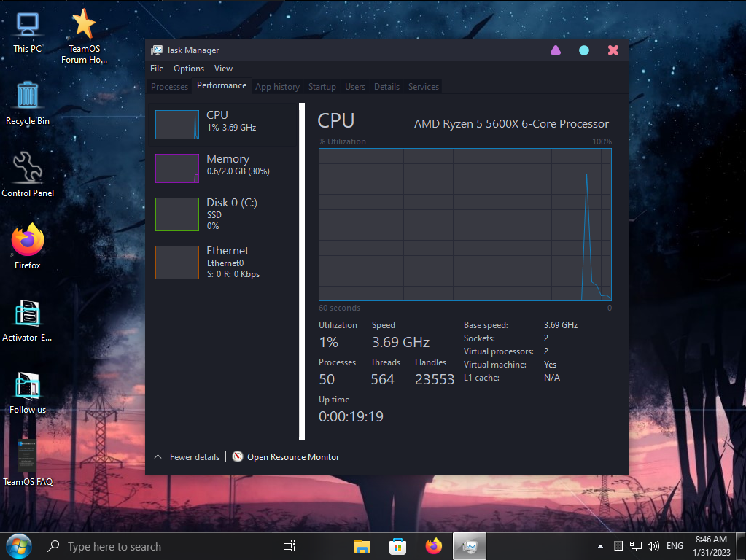Click the Threads value 564
The width and height of the screenshot is (746, 560).
pos(383,379)
